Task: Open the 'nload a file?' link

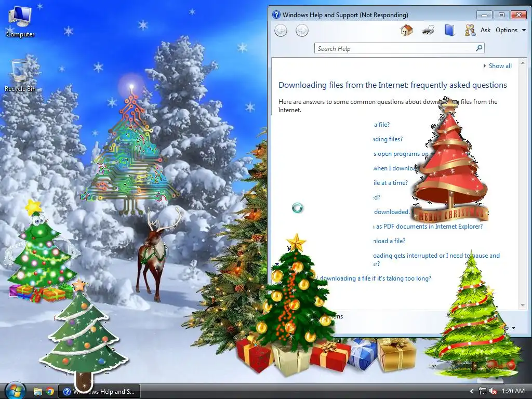Action: tap(389, 241)
